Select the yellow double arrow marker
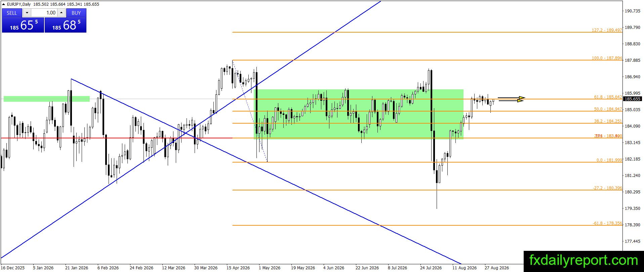 click(x=511, y=99)
